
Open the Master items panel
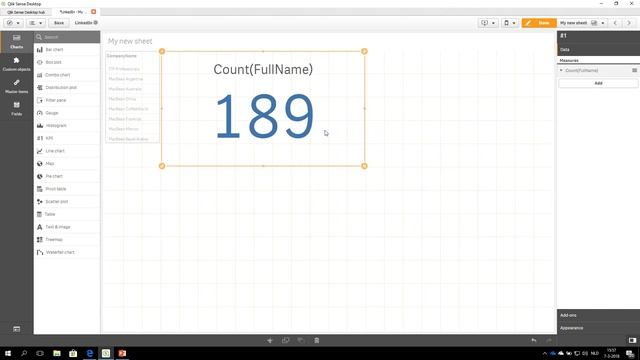(x=16, y=87)
